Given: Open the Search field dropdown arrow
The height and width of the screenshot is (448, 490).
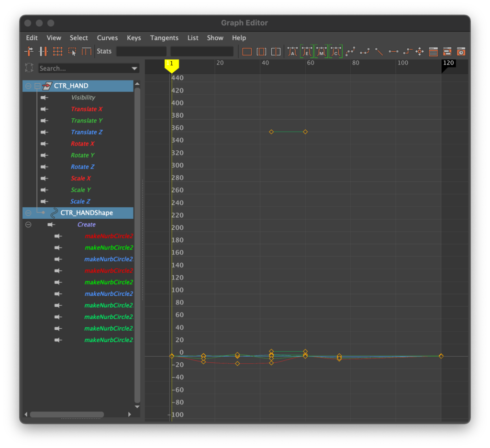Looking at the screenshot, I should click(x=134, y=68).
